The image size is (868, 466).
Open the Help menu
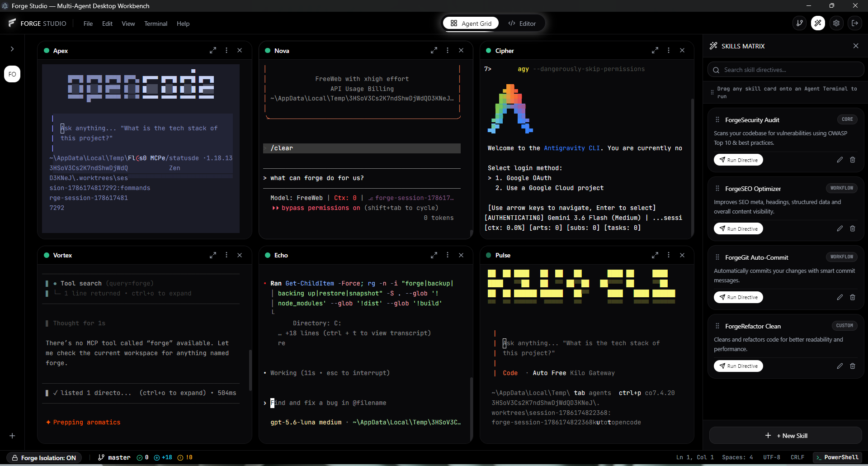pyautogui.click(x=183, y=24)
